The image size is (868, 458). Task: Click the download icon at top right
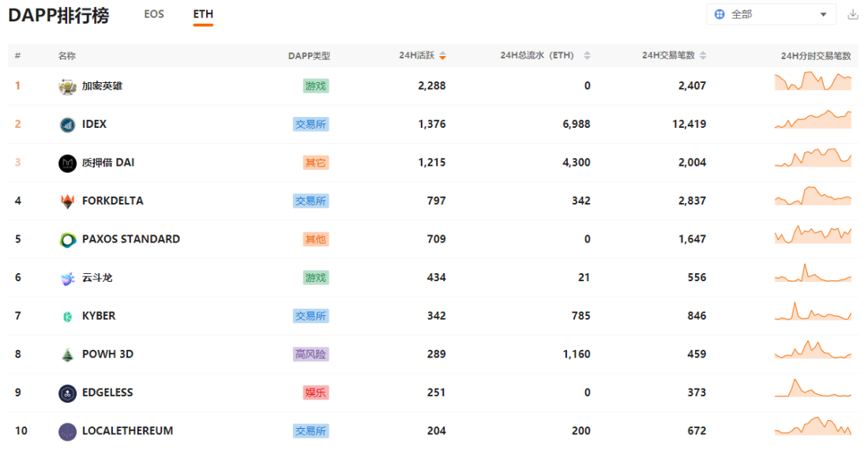click(853, 14)
